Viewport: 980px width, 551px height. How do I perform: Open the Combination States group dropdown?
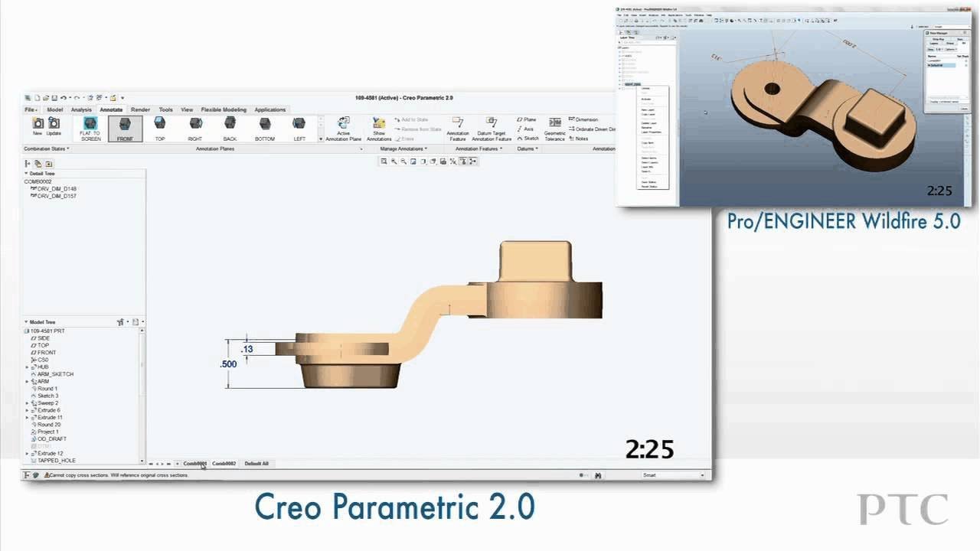[x=47, y=148]
